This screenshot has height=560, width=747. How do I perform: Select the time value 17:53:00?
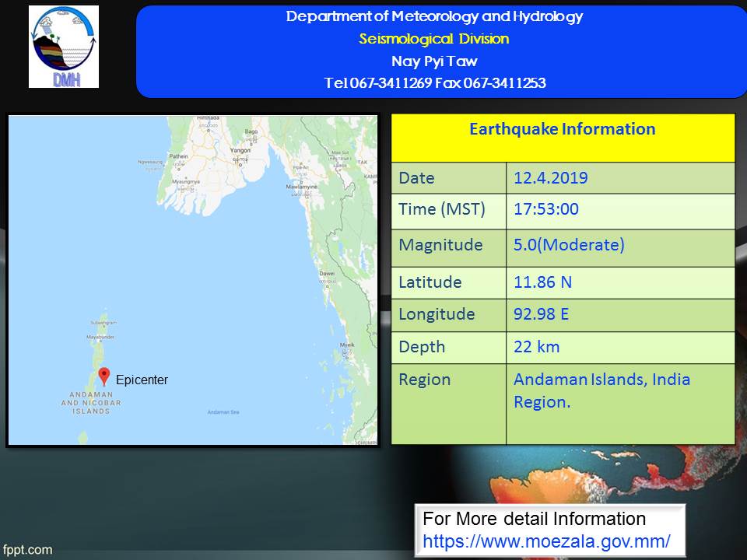click(x=546, y=209)
